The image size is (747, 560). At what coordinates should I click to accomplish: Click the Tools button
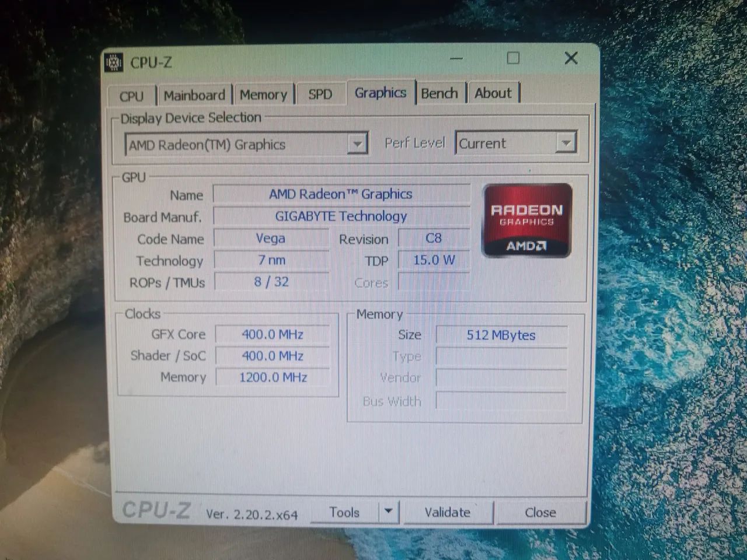[x=344, y=512]
